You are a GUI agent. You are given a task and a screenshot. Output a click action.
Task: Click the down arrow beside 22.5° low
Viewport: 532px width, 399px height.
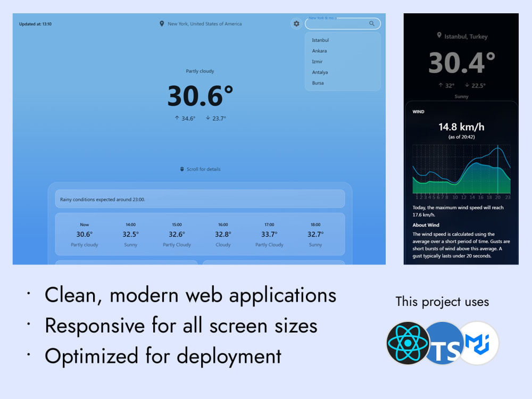point(467,85)
